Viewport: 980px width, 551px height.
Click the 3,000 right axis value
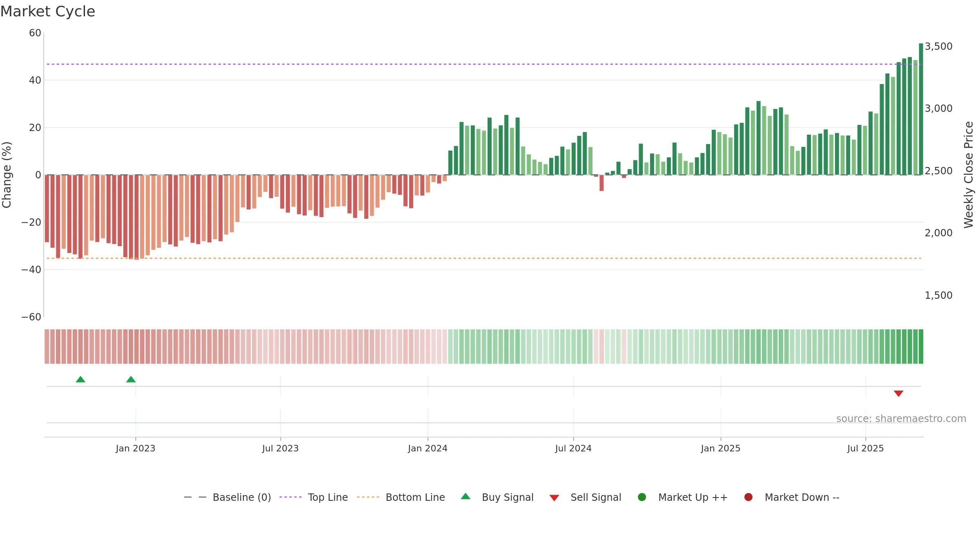pyautogui.click(x=939, y=108)
